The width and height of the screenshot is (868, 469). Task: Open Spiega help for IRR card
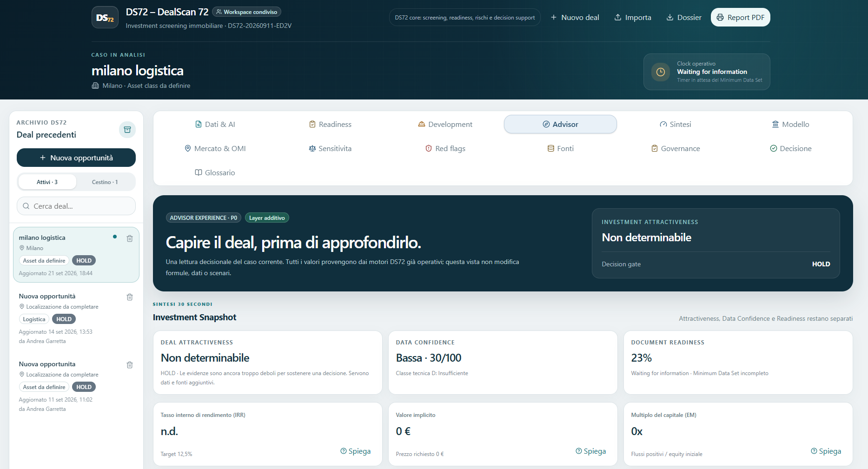point(356,451)
